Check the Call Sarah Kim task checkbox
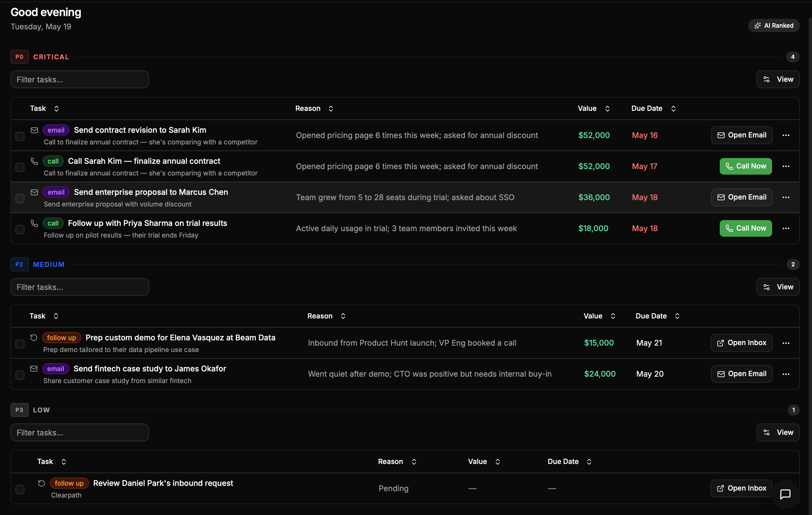 tap(20, 167)
